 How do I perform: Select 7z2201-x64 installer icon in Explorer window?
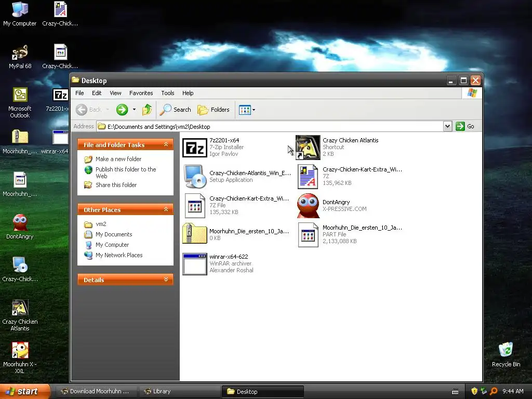click(195, 148)
